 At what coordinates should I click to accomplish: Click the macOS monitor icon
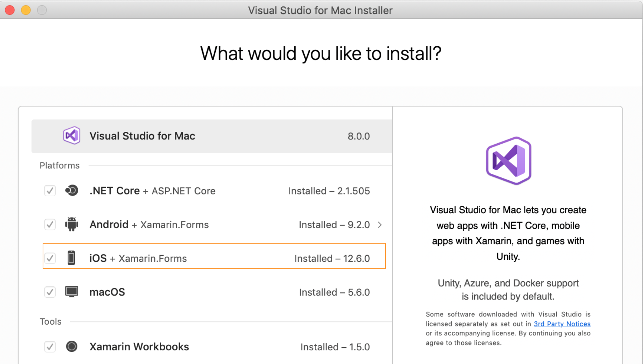click(72, 292)
